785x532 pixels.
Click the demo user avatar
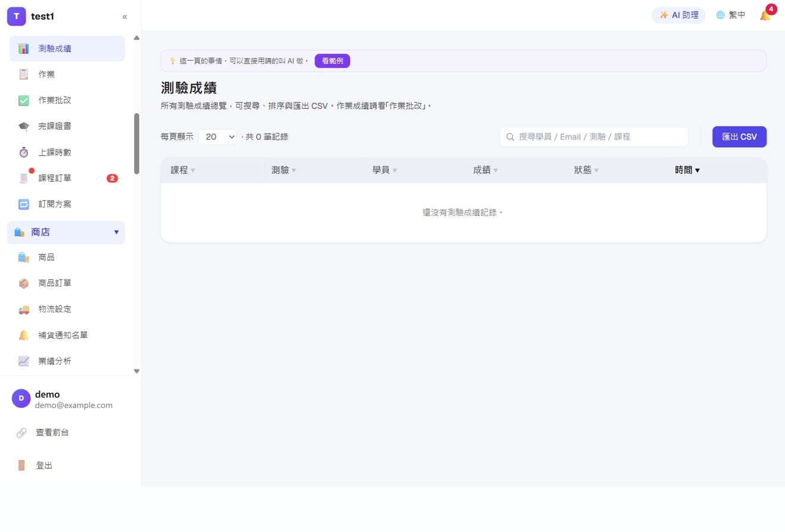(x=21, y=398)
